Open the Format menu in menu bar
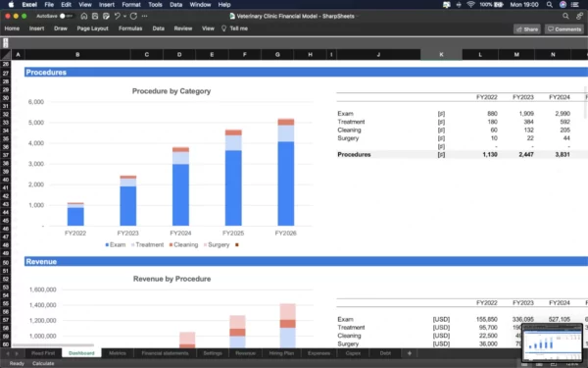 131,5
